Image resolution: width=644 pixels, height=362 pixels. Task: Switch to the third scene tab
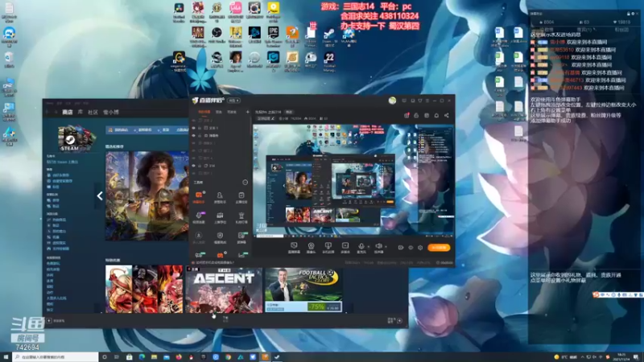tap(232, 112)
